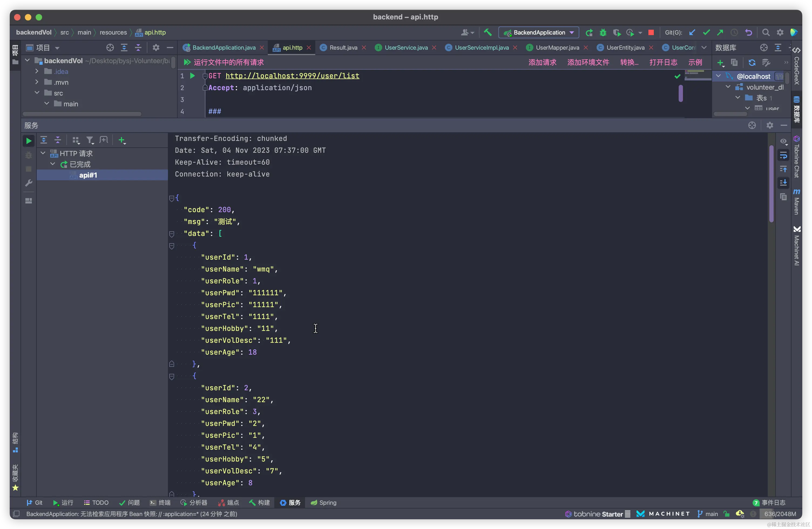The image size is (812, 529).
Task: Run the GET request via gutter arrow
Action: (192, 76)
